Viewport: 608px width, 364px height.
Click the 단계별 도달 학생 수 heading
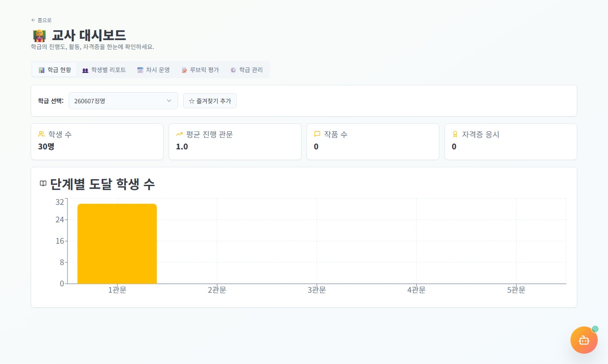[102, 184]
